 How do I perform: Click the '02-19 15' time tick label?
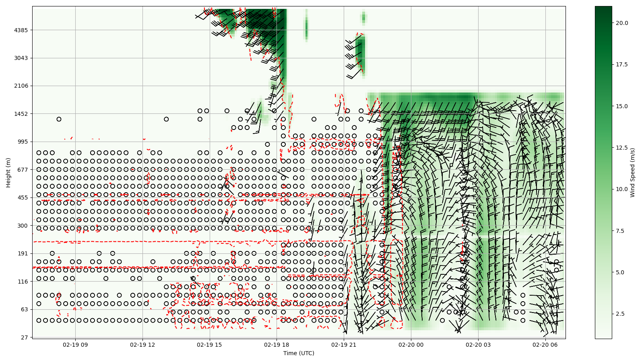pos(209,345)
